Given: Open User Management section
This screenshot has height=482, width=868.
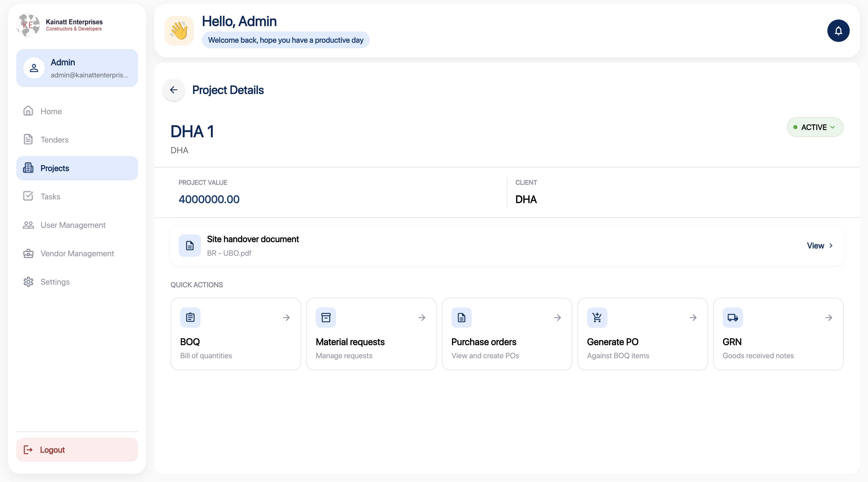Looking at the screenshot, I should pyautogui.click(x=77, y=225).
